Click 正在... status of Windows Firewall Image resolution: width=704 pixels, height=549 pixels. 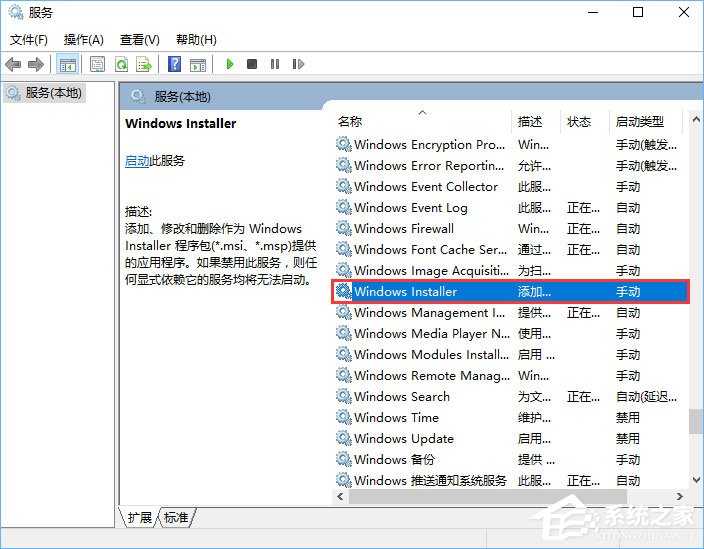[583, 228]
